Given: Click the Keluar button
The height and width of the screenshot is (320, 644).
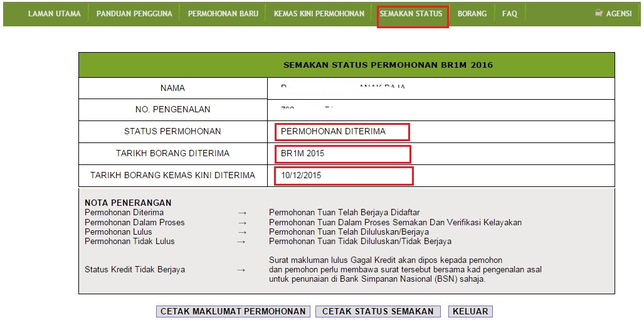Looking at the screenshot, I should tap(470, 311).
